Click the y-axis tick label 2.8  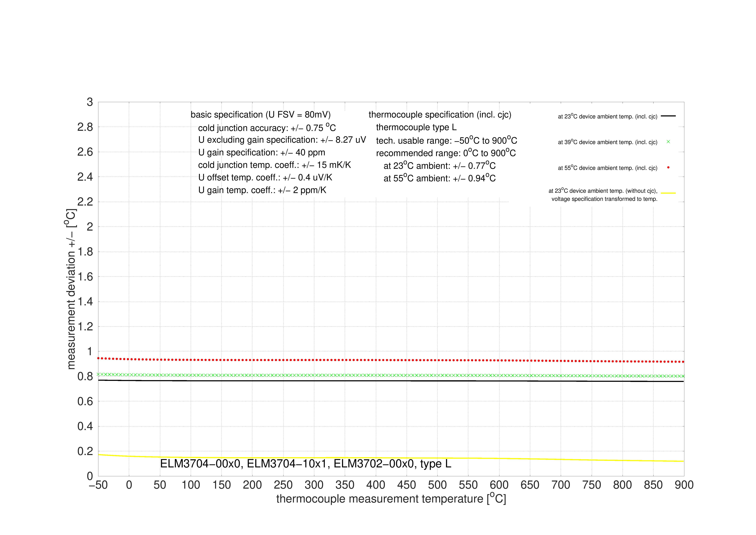point(85,127)
